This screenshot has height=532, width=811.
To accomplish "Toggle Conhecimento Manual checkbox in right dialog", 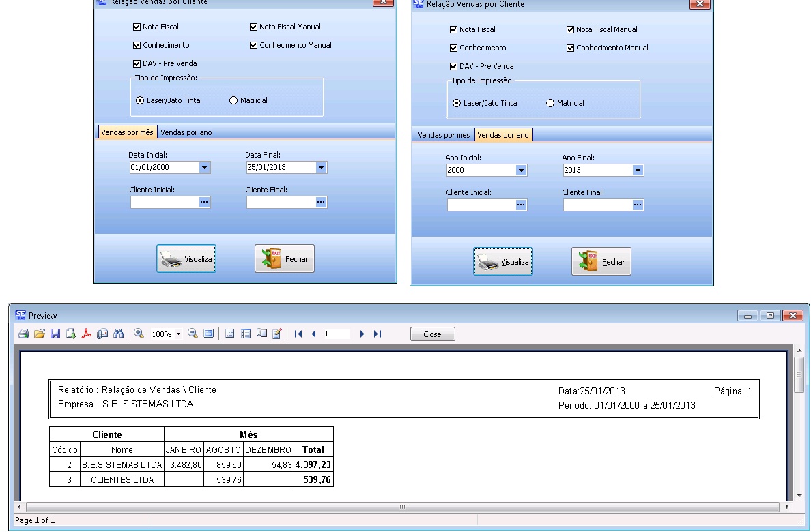I will tap(571, 48).
